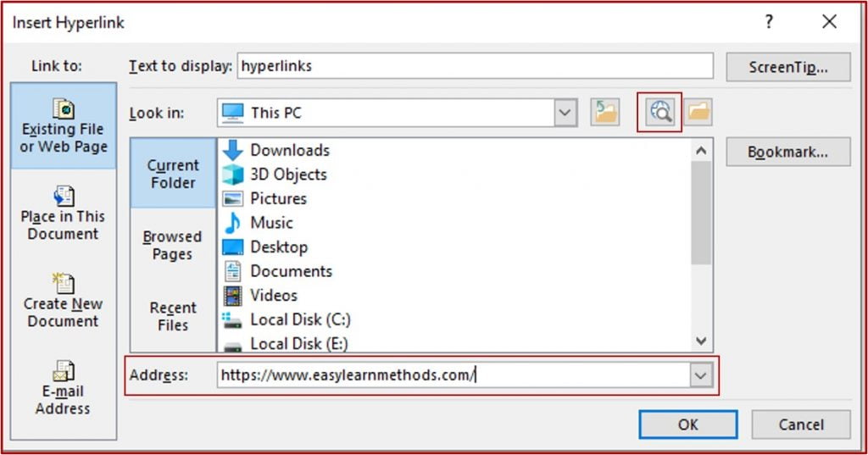The height and width of the screenshot is (455, 868).
Task: Expand the Address dropdown arrow
Action: click(701, 375)
